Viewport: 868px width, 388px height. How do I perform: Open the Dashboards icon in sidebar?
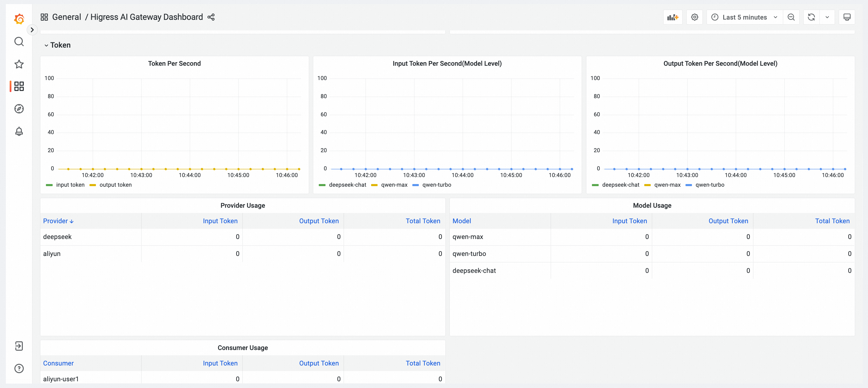point(19,86)
